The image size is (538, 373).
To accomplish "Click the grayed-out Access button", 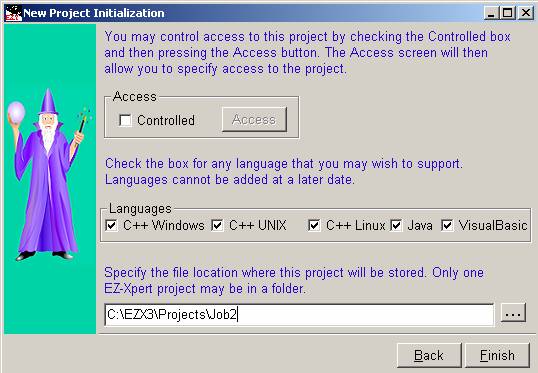I will point(254,119).
